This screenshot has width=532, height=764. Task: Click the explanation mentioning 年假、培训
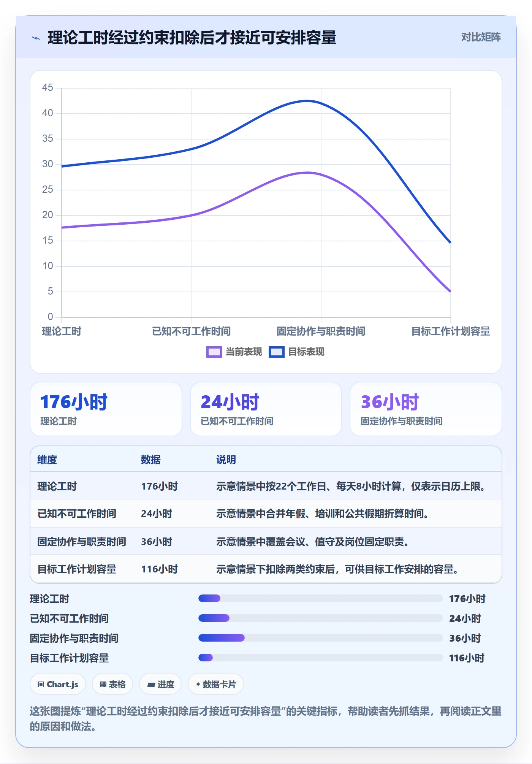pyautogui.click(x=323, y=514)
